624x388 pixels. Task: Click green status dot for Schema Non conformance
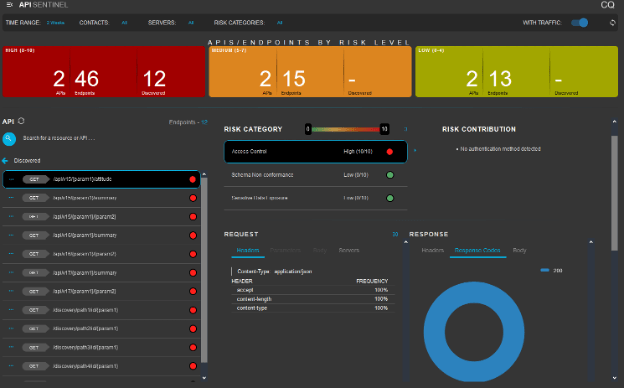coord(390,175)
